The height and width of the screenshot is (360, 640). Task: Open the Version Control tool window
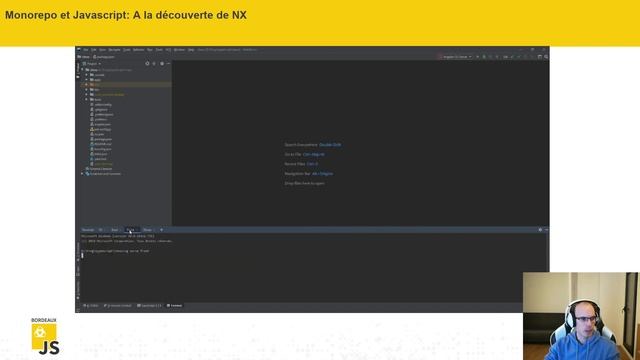click(118, 305)
